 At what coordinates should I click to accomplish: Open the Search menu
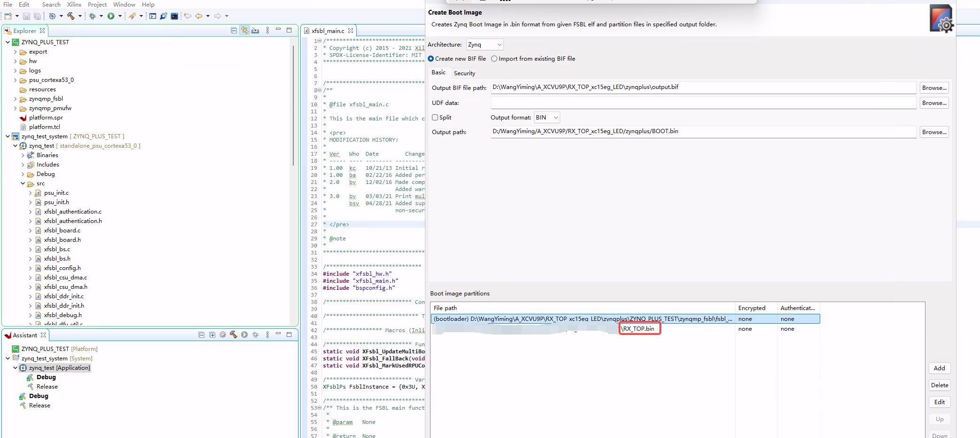51,4
